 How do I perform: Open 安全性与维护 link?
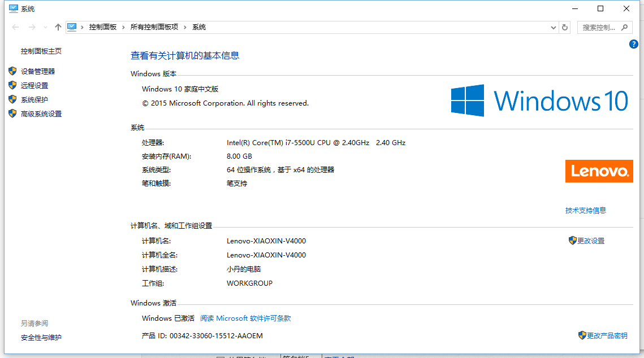click(x=41, y=338)
